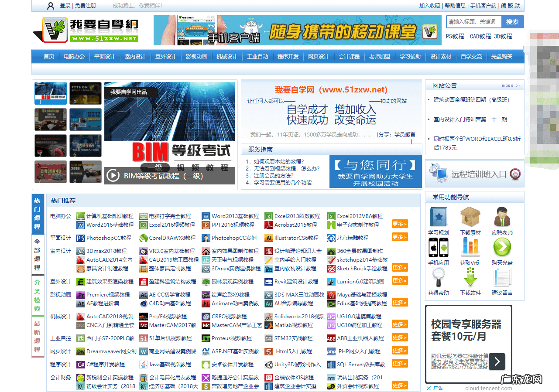Image resolution: width=559 pixels, height=392 pixels.
Task: Switch to the 分类检索 side tab
Action: (x=38, y=296)
